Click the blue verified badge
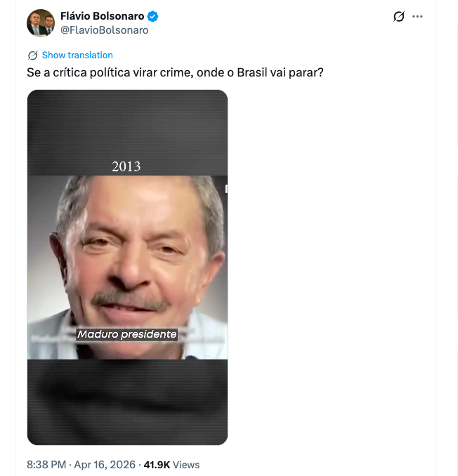 153,16
